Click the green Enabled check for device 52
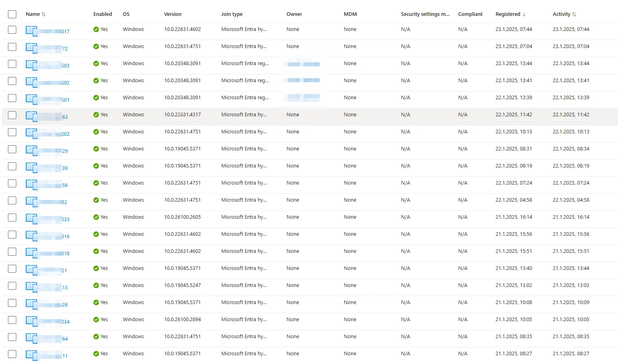This screenshot has width=618, height=364. click(x=96, y=200)
